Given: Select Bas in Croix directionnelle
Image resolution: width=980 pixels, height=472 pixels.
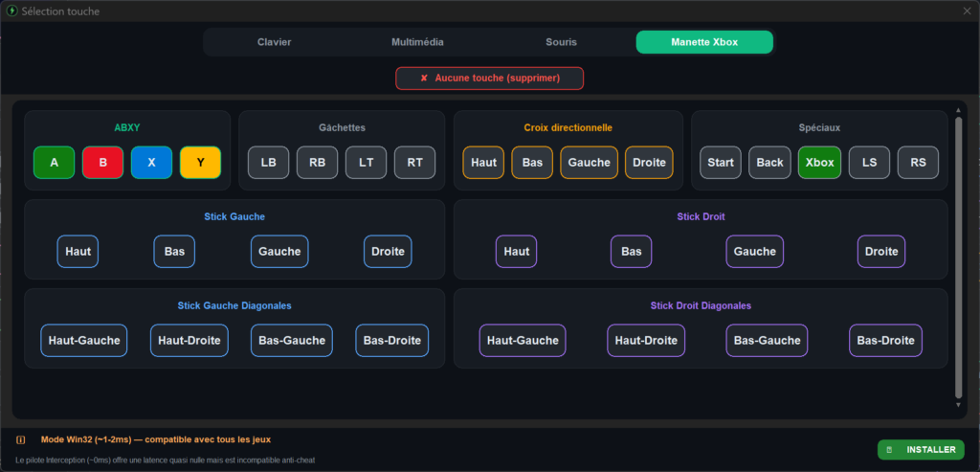Looking at the screenshot, I should [532, 163].
